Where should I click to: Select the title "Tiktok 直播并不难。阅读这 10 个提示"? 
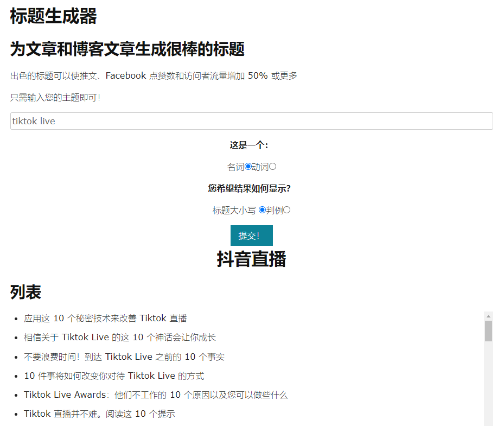click(99, 414)
